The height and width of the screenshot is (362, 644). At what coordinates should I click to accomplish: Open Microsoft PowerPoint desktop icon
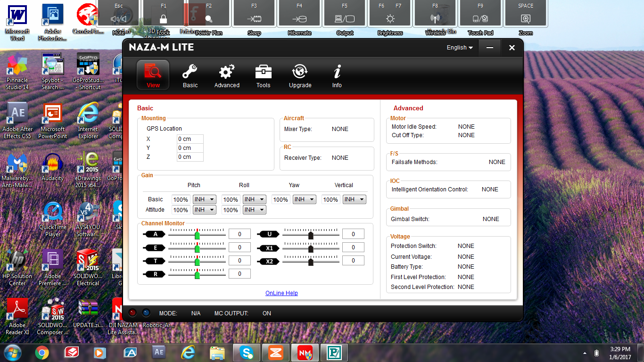click(x=53, y=121)
